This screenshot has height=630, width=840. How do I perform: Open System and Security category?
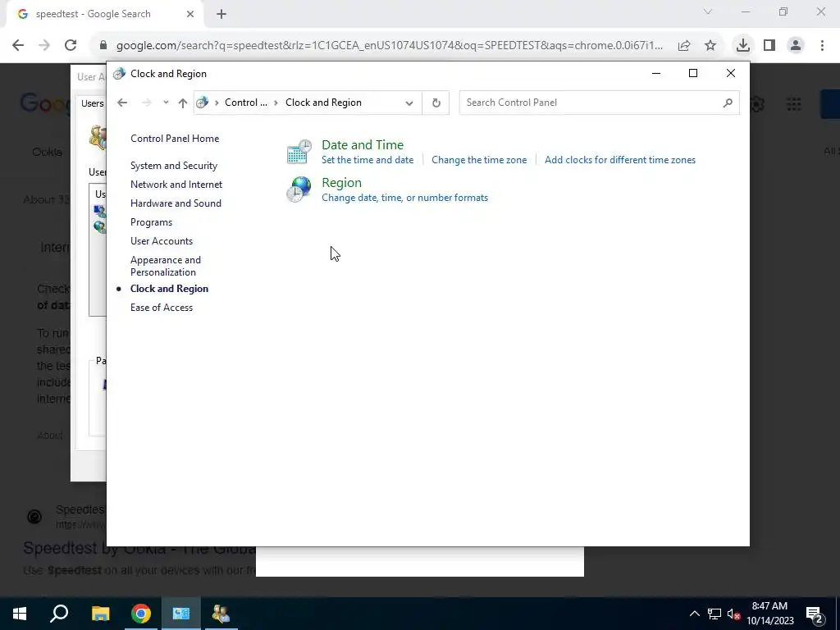click(174, 166)
